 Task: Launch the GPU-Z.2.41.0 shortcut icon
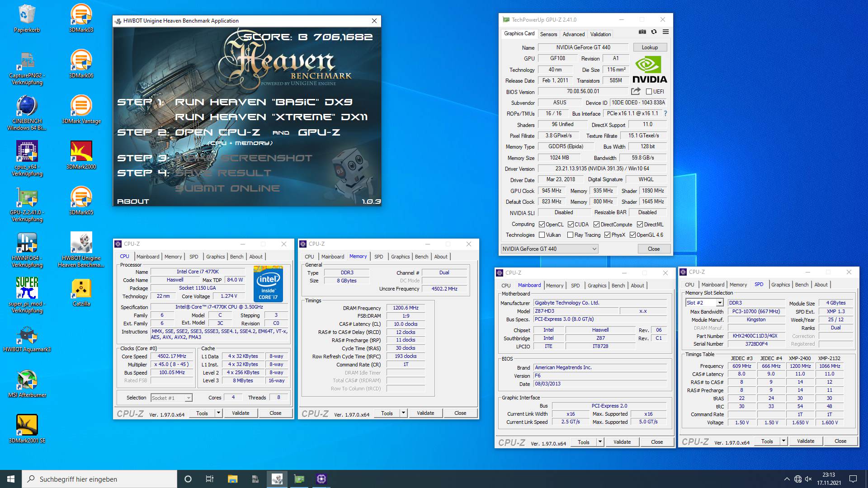point(27,204)
